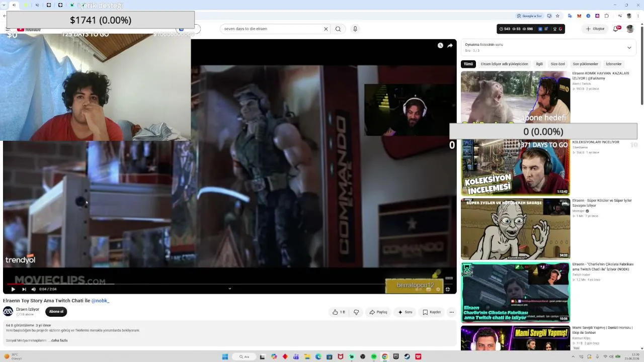
Task: Click the Google'a Sor lens button
Action: pos(529,16)
